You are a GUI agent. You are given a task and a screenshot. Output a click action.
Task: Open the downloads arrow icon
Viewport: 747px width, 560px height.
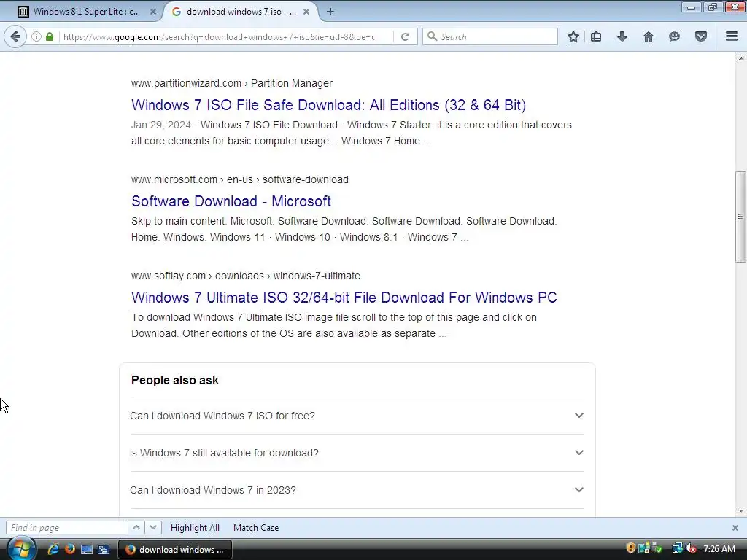[x=622, y=36]
